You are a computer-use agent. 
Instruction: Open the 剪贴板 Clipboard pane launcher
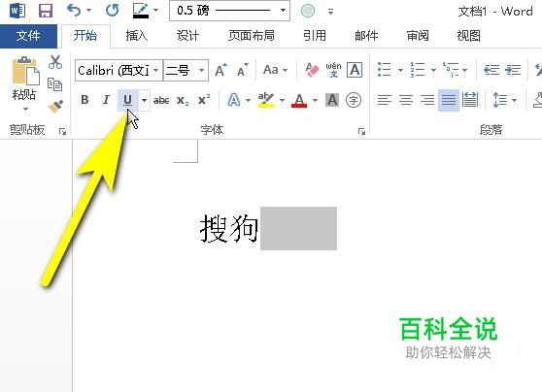(62, 131)
